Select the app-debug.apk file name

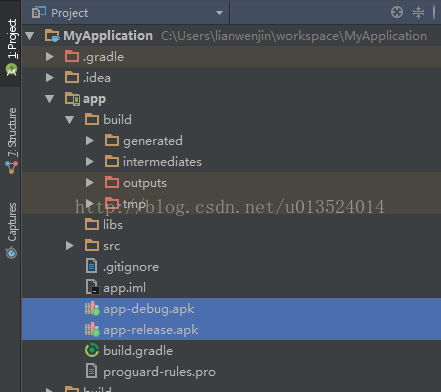(149, 309)
